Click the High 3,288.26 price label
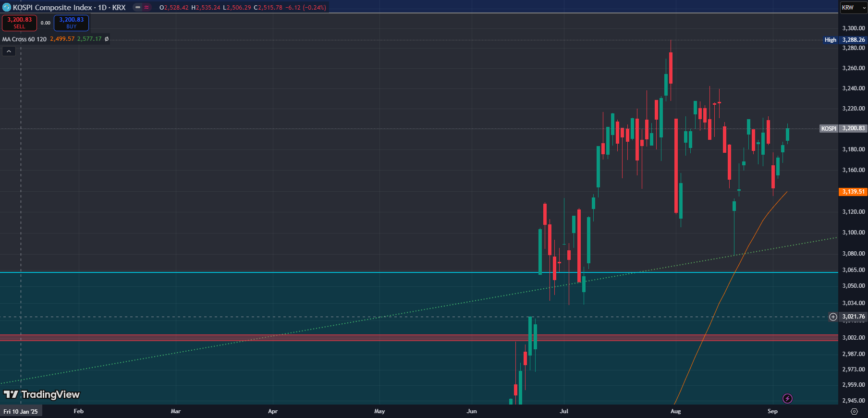 point(845,40)
